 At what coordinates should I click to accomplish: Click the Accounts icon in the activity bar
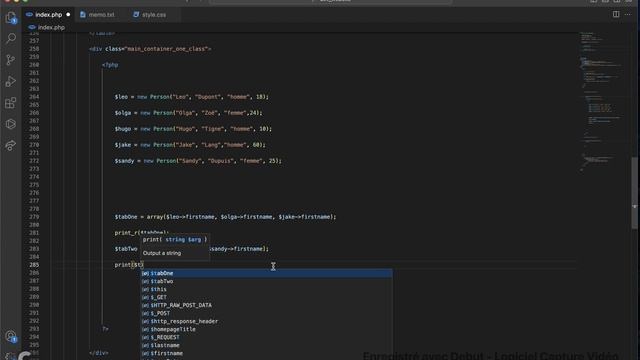[11, 336]
